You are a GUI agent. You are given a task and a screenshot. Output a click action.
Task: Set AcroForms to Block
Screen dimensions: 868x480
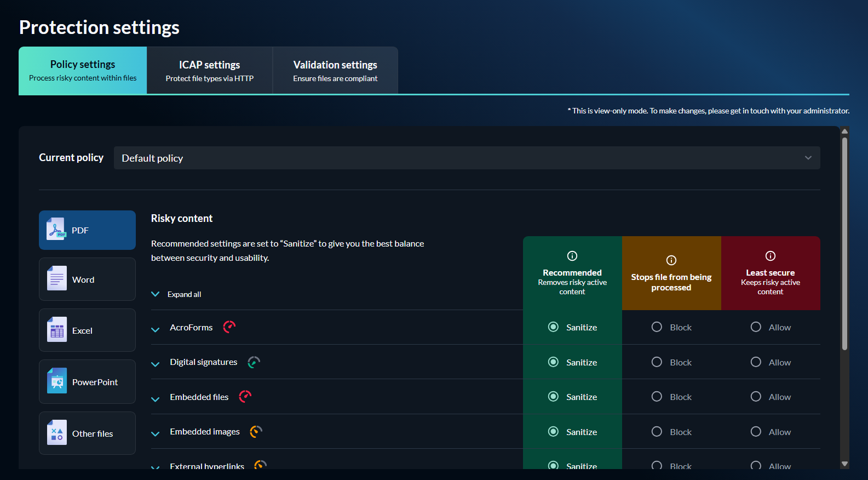coord(657,327)
